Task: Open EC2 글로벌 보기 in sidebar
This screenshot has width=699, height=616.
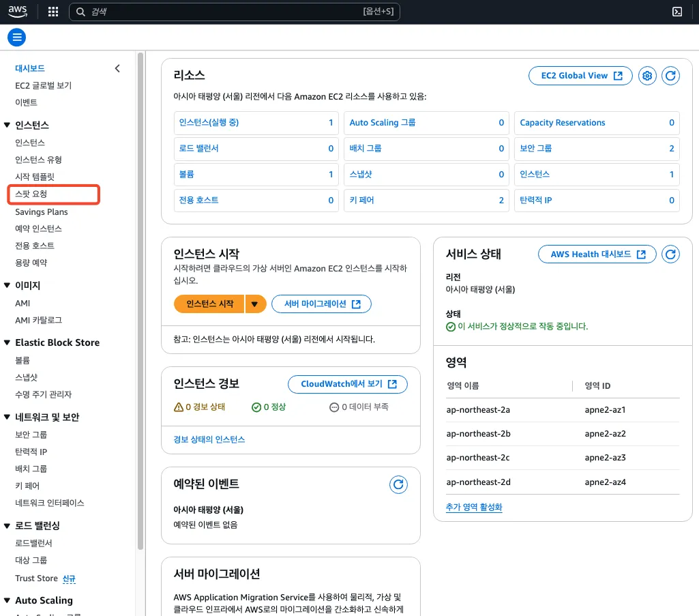Action: (x=43, y=85)
